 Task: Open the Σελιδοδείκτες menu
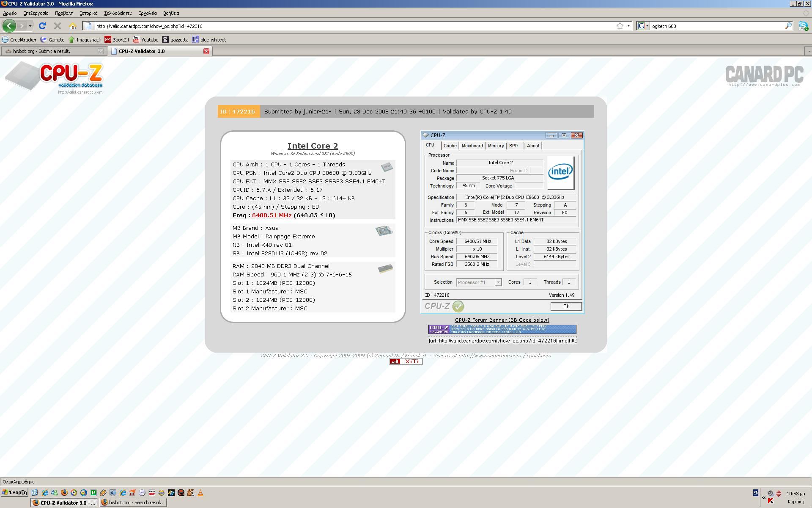118,13
